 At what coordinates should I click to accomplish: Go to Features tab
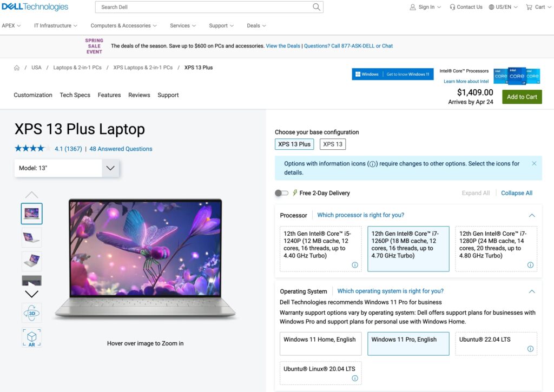tap(109, 95)
